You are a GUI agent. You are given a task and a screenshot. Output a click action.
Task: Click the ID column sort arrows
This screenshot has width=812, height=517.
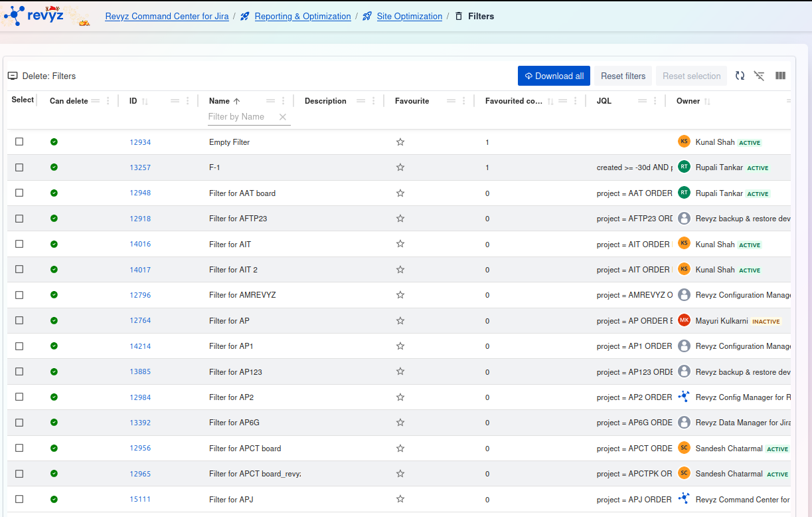coord(145,102)
